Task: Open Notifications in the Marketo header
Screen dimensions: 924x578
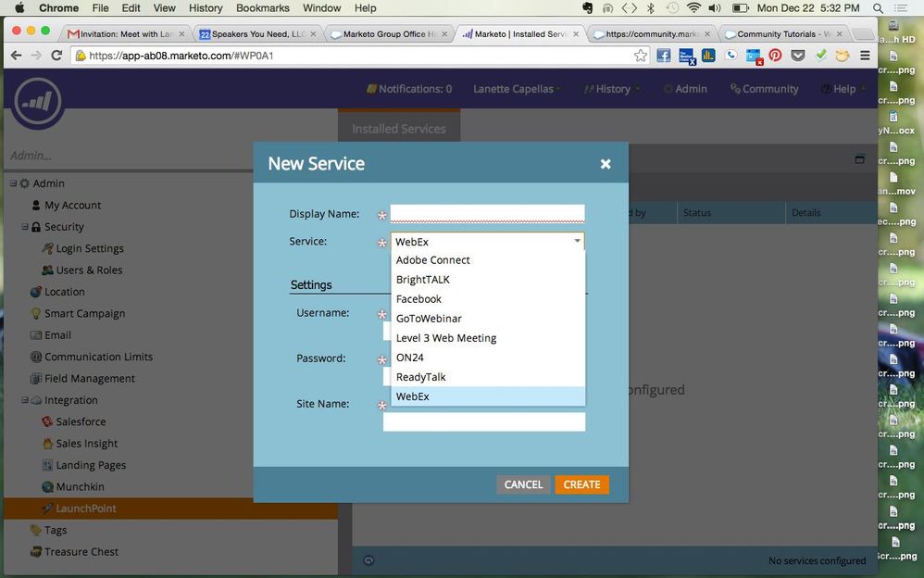Action: [409, 89]
